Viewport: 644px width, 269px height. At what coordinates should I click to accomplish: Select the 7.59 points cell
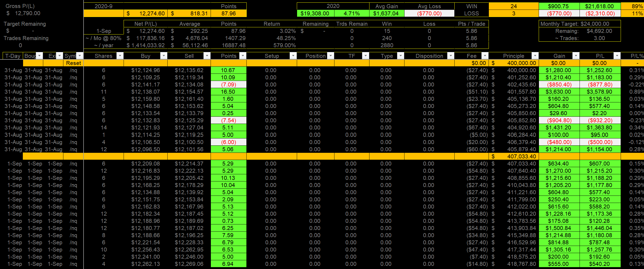(x=229, y=235)
